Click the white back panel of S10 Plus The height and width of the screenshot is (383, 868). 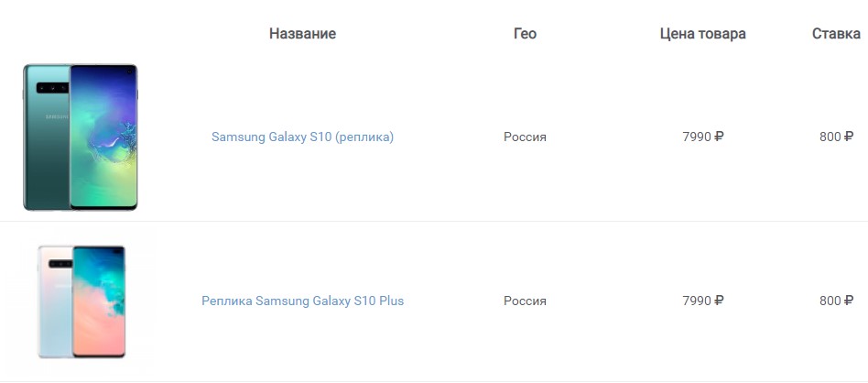(55, 311)
